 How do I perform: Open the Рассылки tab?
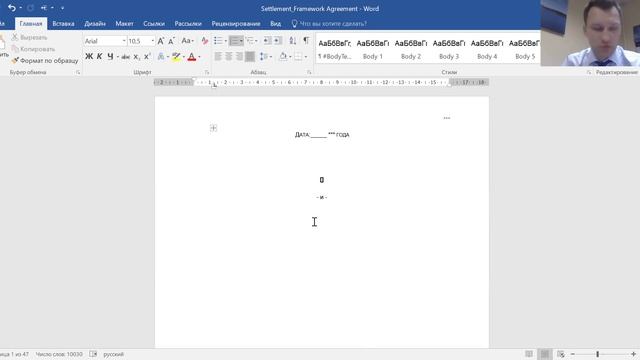point(188,24)
